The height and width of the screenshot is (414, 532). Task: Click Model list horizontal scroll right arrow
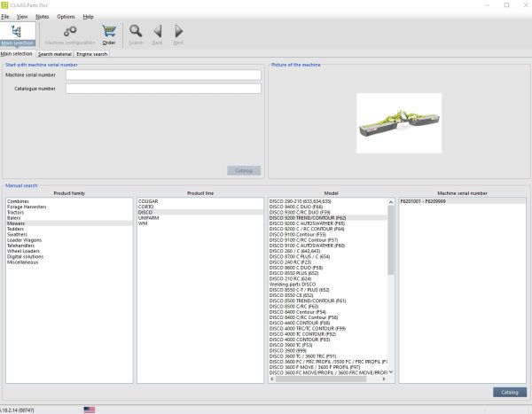pyautogui.click(x=384, y=379)
